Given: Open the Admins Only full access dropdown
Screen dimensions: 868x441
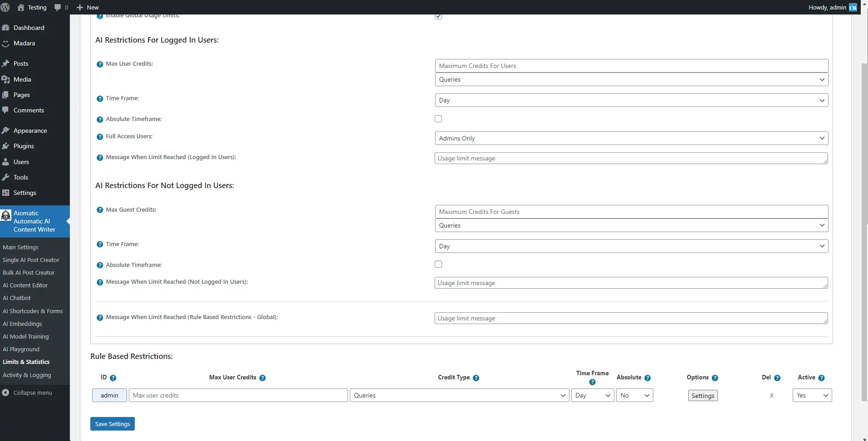Looking at the screenshot, I should 632,138.
